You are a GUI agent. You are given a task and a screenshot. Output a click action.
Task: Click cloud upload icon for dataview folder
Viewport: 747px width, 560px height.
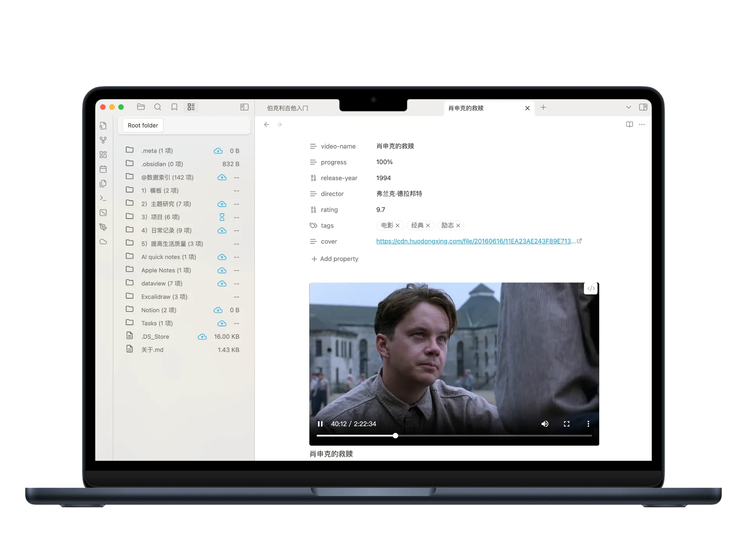(222, 283)
